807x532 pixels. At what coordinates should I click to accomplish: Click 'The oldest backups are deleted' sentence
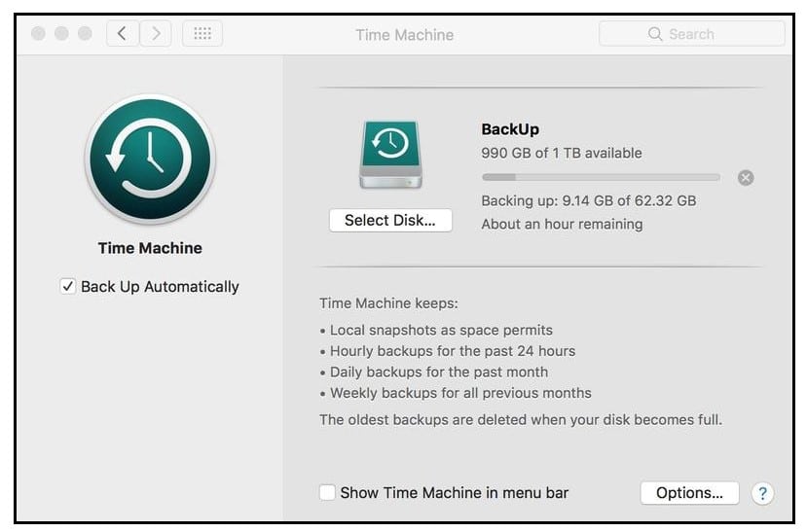(x=521, y=420)
